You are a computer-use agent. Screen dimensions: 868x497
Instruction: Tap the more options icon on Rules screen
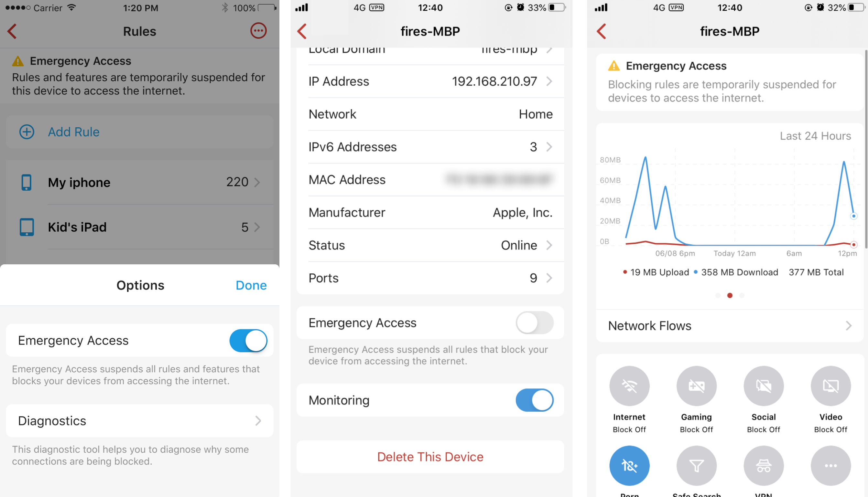pyautogui.click(x=259, y=30)
